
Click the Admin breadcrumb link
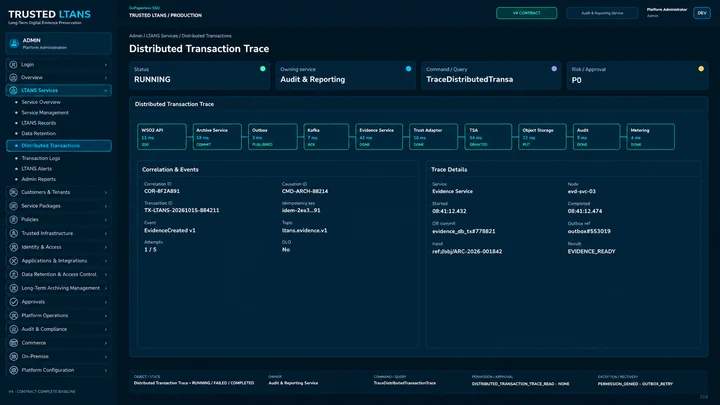point(135,36)
